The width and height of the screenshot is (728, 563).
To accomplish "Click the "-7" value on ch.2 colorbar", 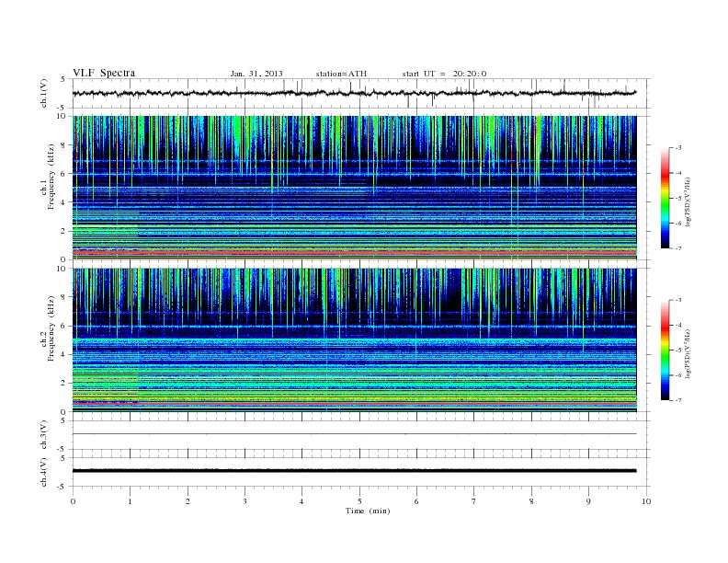I will tap(677, 400).
